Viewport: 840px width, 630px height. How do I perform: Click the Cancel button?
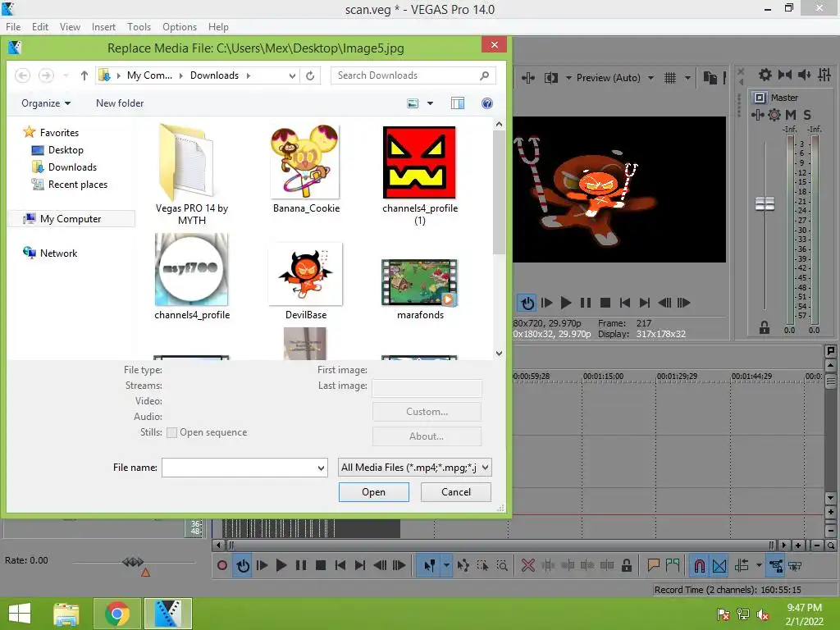pos(456,492)
